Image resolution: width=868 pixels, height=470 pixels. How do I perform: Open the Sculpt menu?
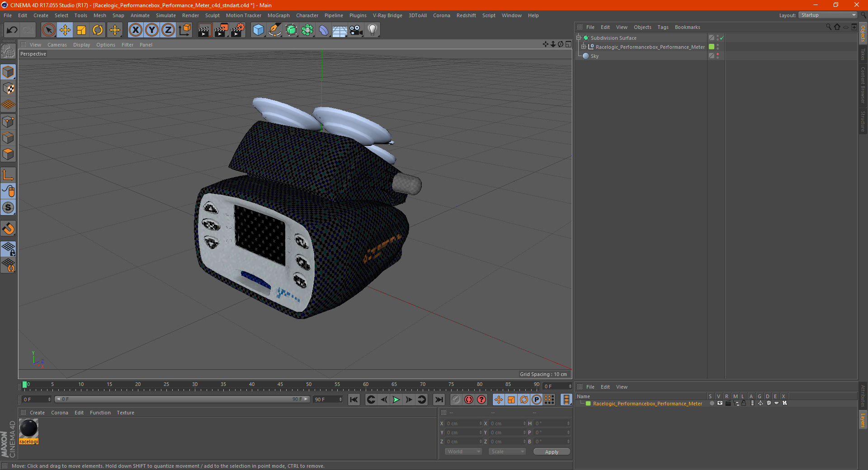point(212,15)
